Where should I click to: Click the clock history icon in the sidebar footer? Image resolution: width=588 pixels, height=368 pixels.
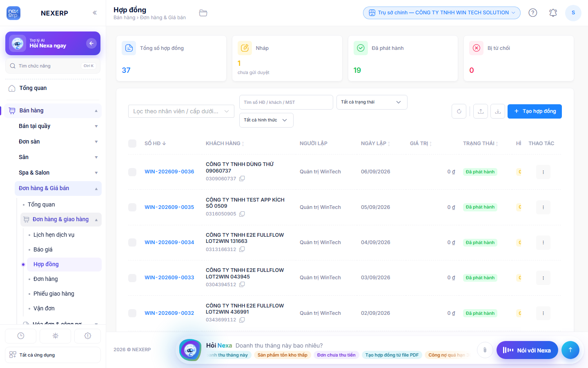[21, 336]
